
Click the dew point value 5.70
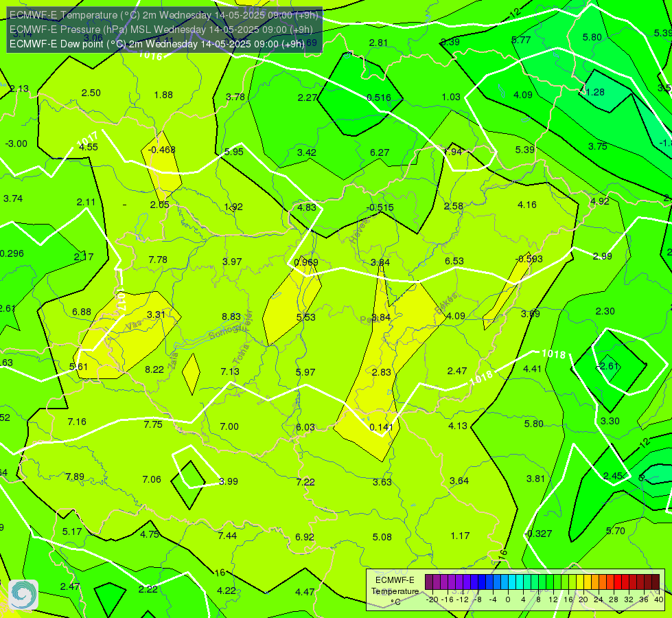[616, 531]
